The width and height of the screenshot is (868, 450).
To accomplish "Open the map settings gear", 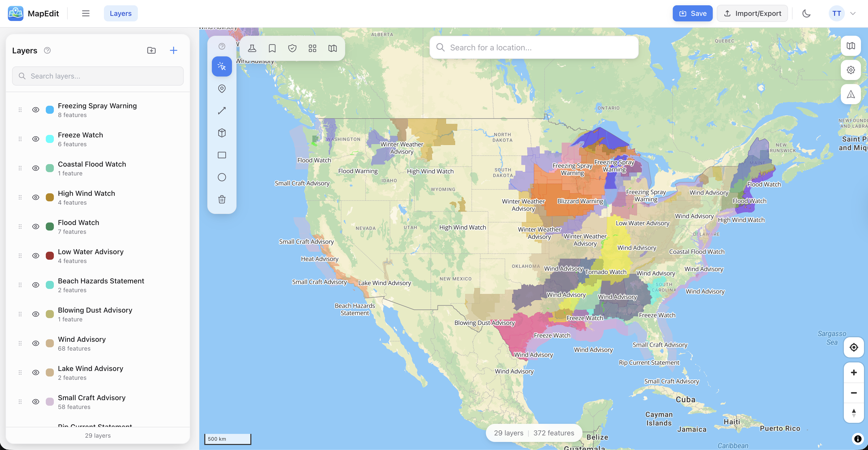I will coord(850,70).
